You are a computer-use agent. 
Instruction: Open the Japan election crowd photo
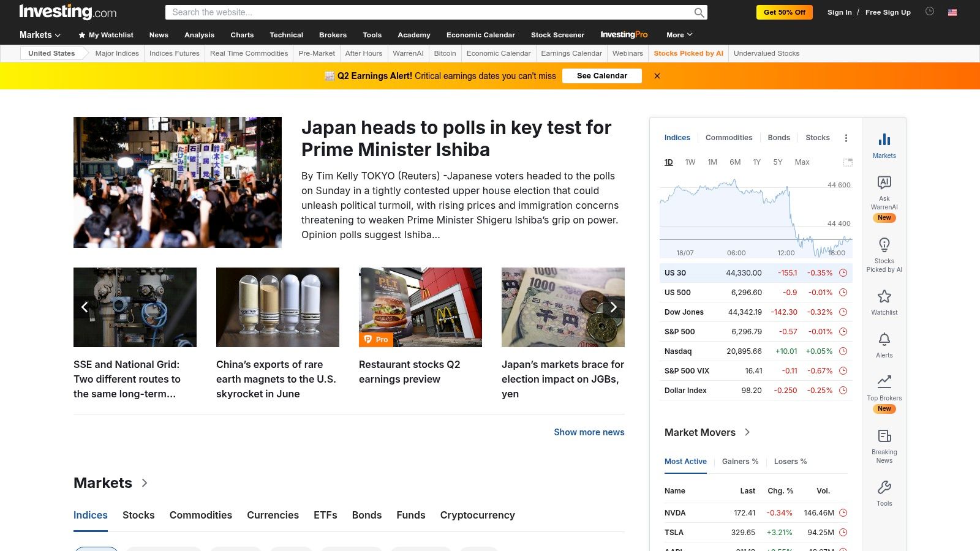point(178,182)
